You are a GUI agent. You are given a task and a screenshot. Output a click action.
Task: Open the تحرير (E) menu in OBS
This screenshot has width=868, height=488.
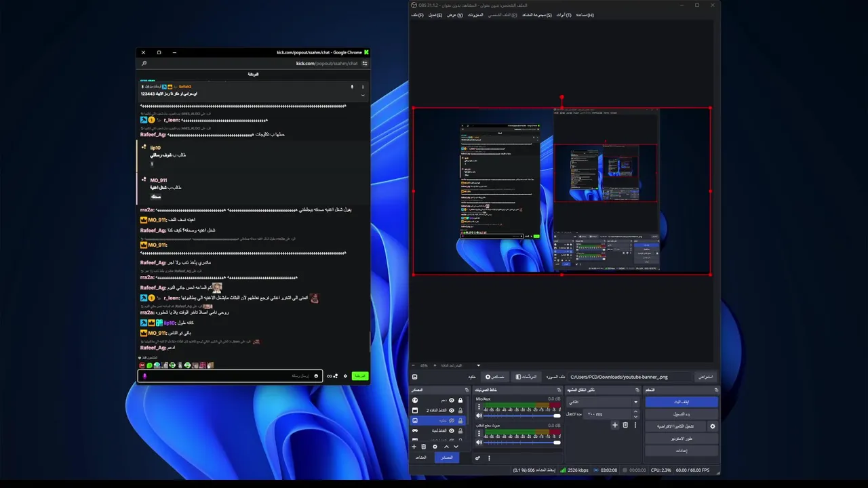435,15
